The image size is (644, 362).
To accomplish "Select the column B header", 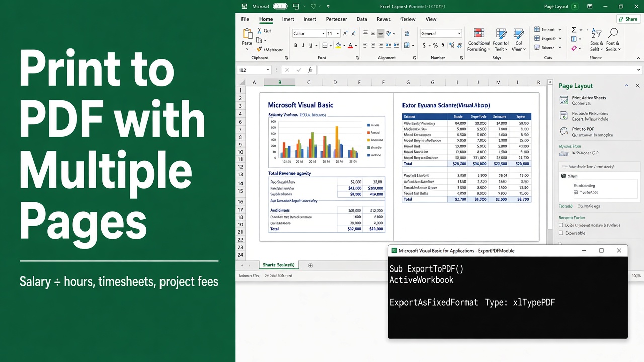I will tap(280, 82).
